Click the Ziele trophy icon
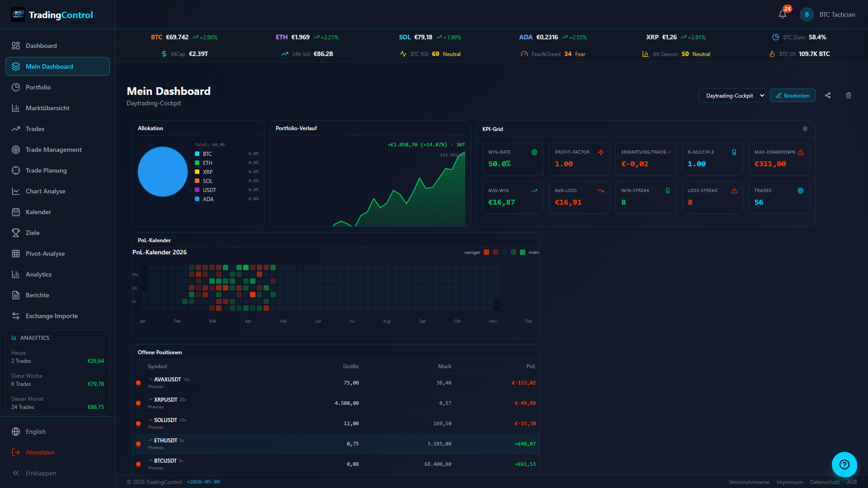The image size is (868, 488). pyautogui.click(x=16, y=233)
